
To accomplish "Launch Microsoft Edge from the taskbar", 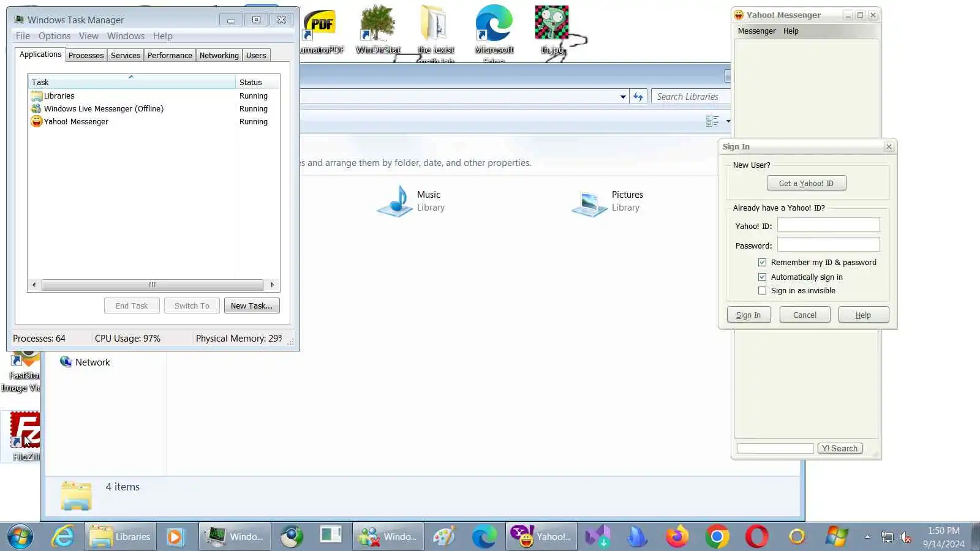I will pyautogui.click(x=484, y=537).
